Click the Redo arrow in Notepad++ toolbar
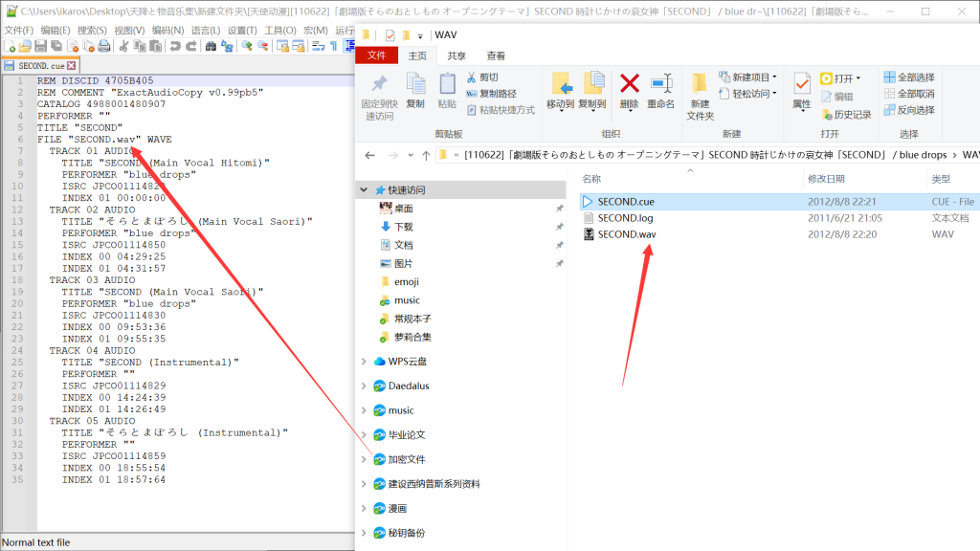980x551 pixels. coord(191,46)
